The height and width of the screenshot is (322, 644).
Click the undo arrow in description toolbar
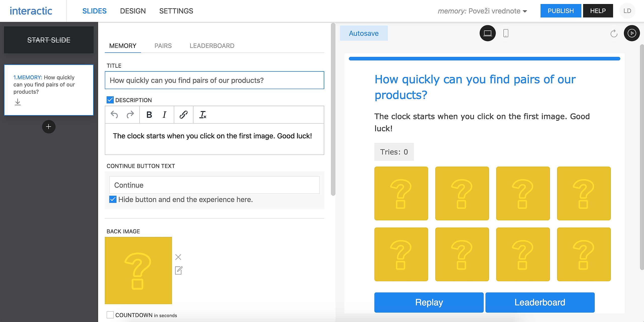pos(114,115)
